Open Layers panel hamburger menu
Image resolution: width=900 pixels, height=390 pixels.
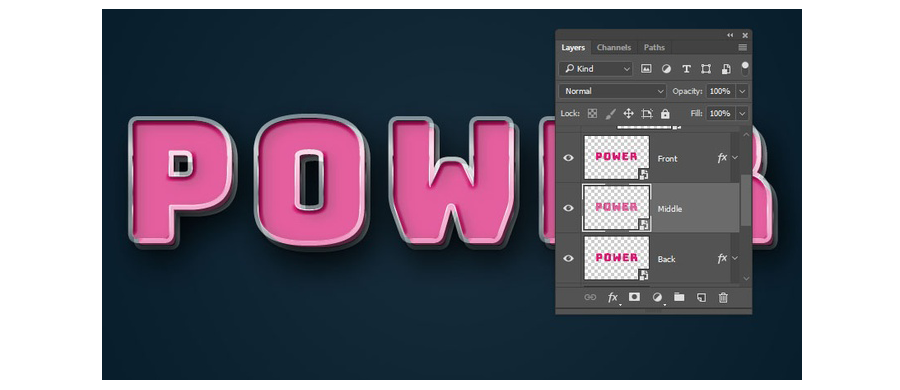point(743,47)
